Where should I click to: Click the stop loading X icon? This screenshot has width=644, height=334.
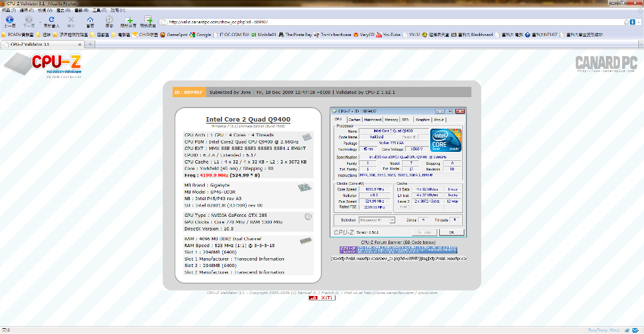point(71,20)
